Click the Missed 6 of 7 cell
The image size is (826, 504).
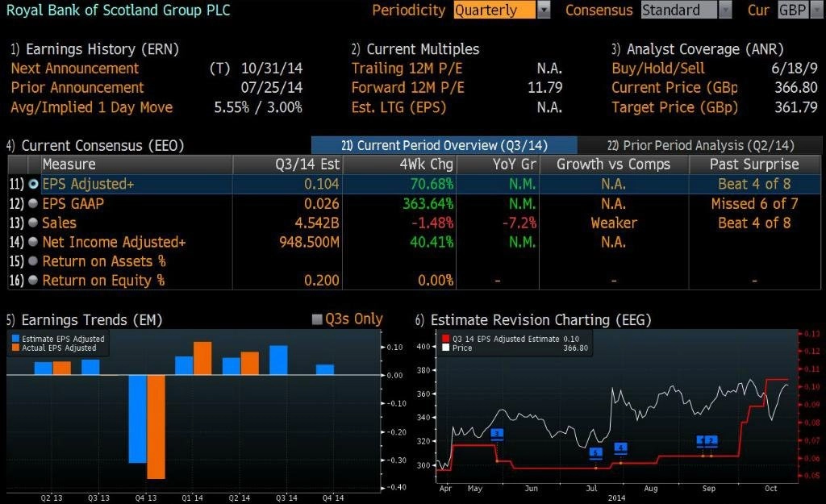pyautogui.click(x=754, y=203)
